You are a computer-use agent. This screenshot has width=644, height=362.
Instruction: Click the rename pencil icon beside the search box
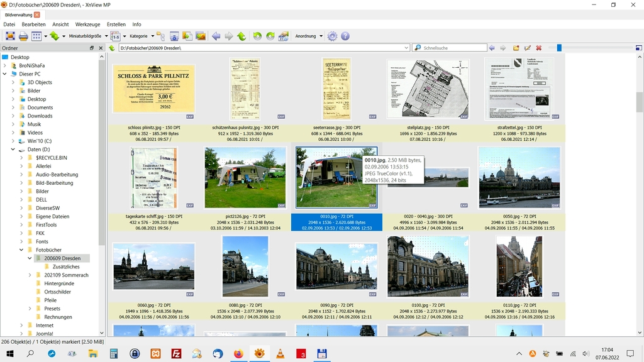pyautogui.click(x=527, y=48)
